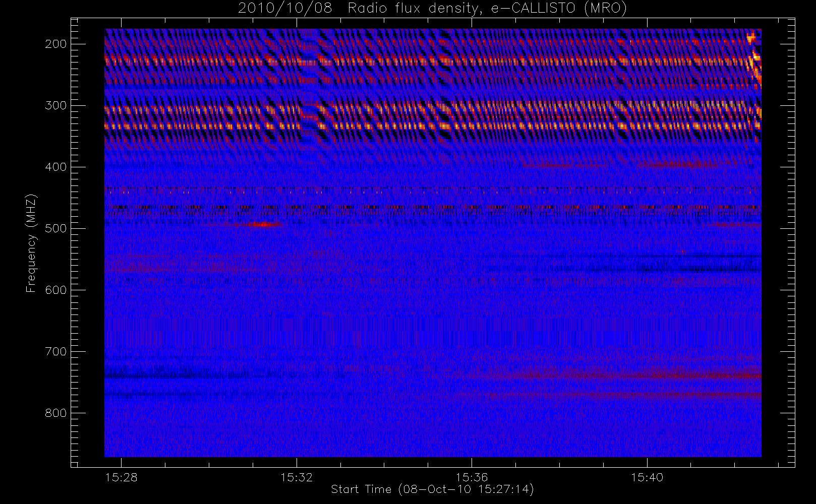Click the 400 MHz frequency tick label
The height and width of the screenshot is (504, 816).
[x=55, y=167]
